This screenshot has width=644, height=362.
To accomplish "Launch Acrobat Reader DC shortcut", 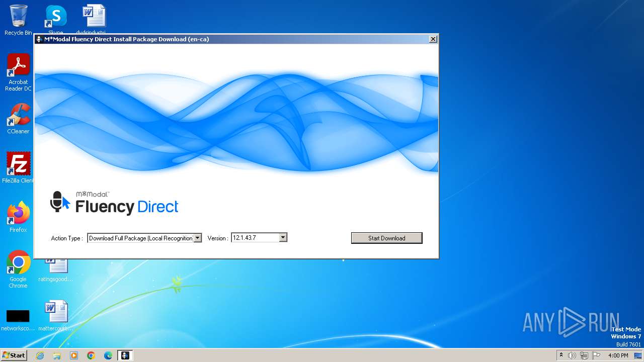I will (18, 72).
